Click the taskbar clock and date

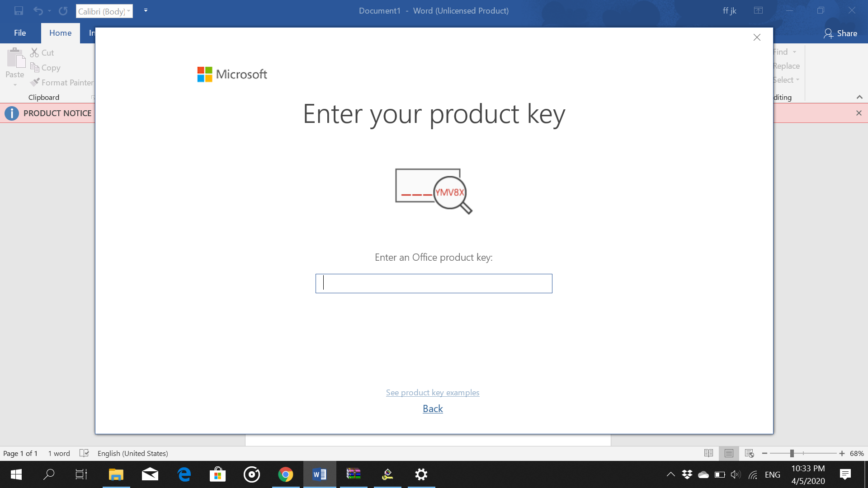tap(808, 474)
